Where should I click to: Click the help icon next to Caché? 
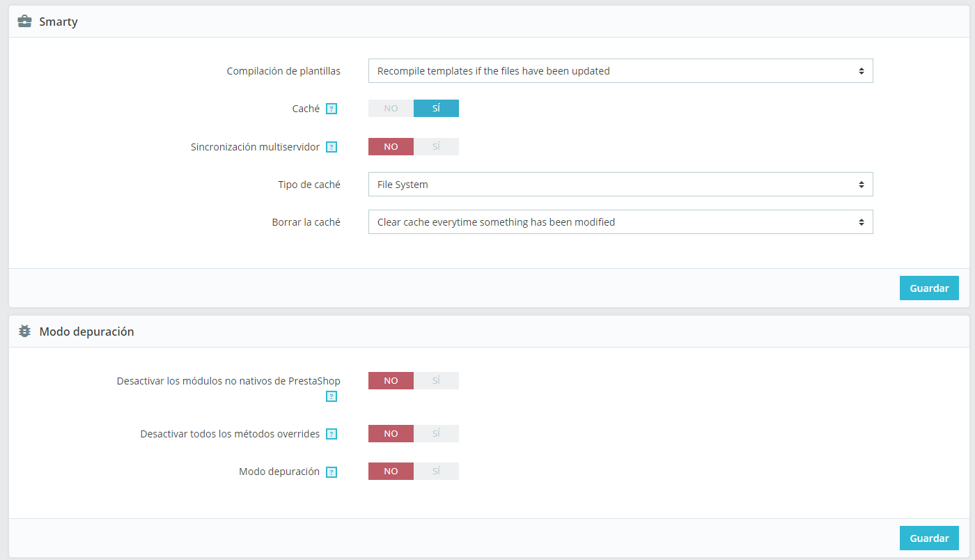[x=331, y=109]
